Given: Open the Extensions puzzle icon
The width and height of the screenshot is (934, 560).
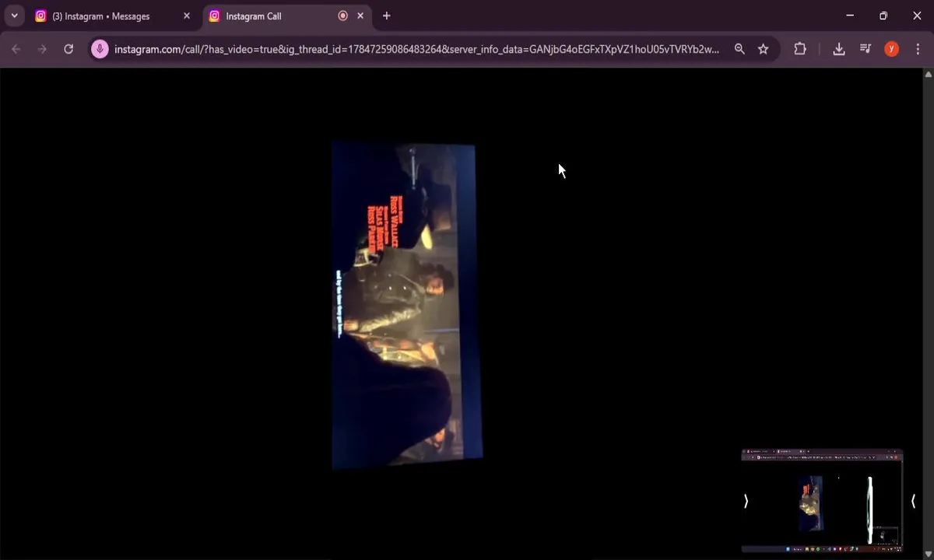Looking at the screenshot, I should [800, 49].
